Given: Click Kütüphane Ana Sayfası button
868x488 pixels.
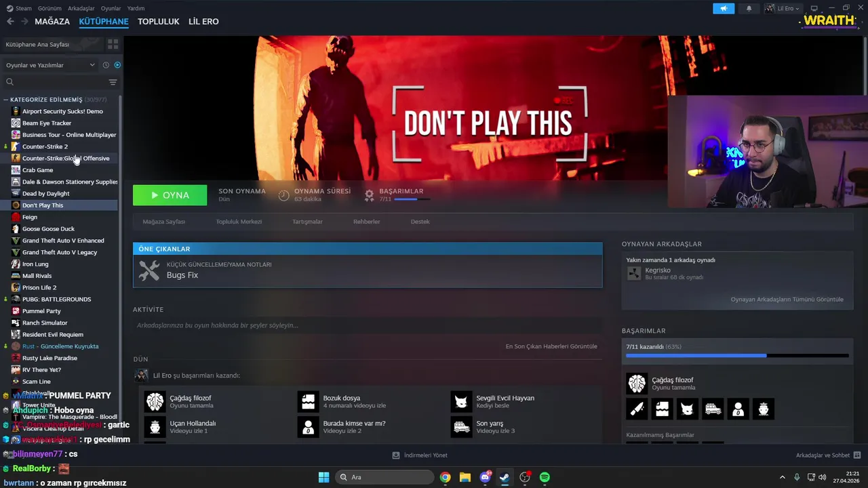Looking at the screenshot, I should (52, 44).
